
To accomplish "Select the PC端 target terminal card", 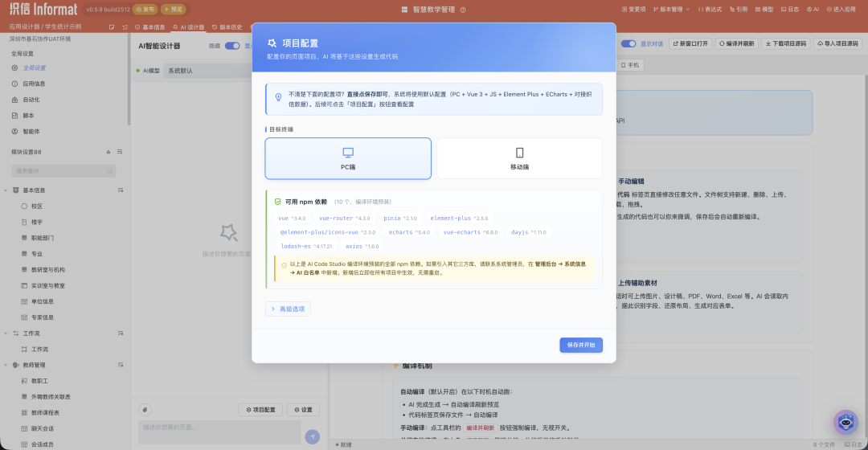I will tap(348, 158).
